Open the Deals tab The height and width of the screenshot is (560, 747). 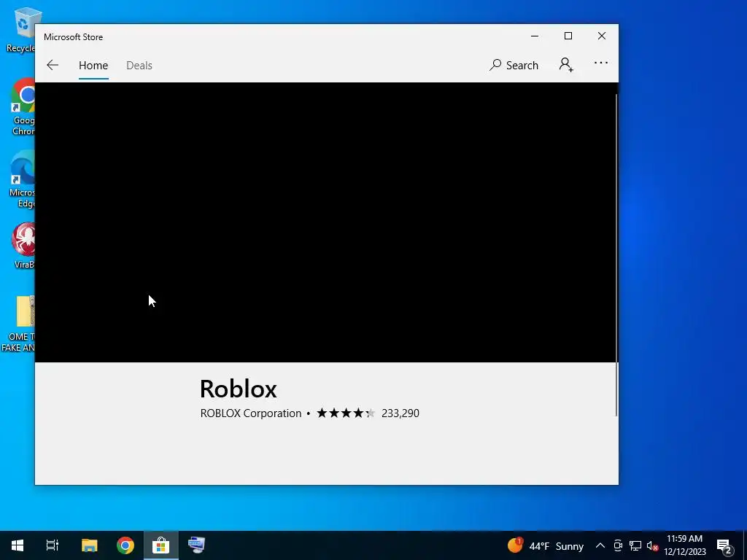click(139, 65)
